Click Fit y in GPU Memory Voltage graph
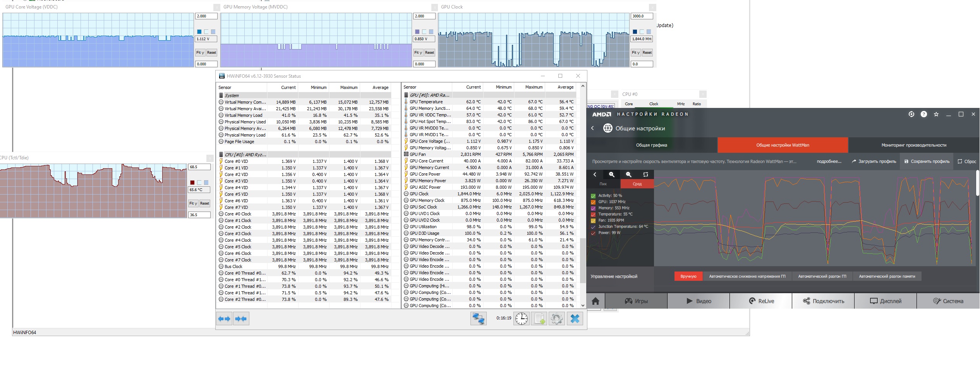Screen dimensions: 980x374 [418, 53]
